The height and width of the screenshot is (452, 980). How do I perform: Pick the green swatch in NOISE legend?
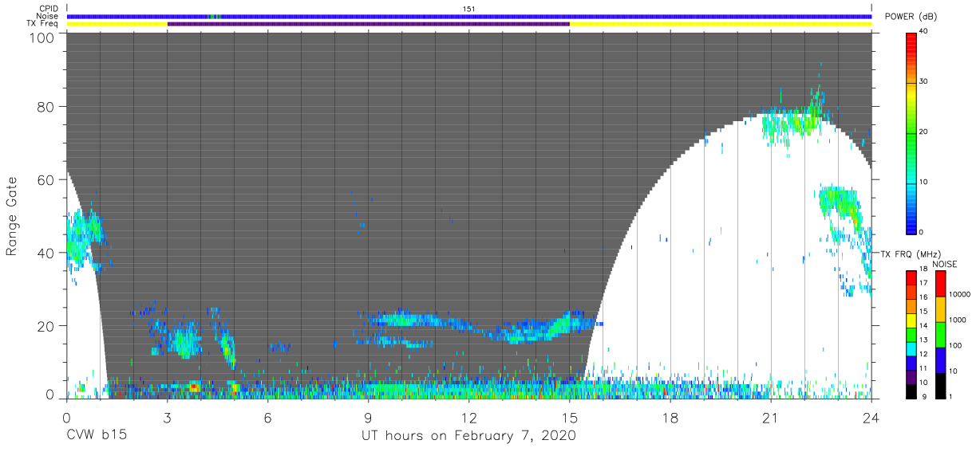pos(940,334)
